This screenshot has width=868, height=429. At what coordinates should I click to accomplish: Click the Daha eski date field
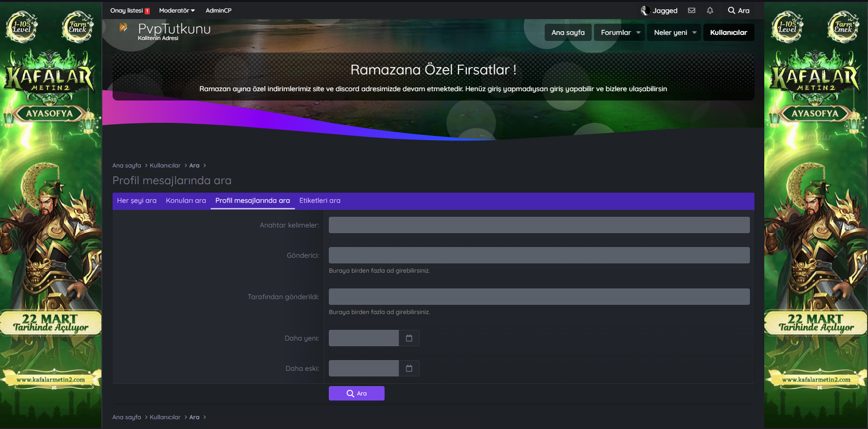coord(364,369)
